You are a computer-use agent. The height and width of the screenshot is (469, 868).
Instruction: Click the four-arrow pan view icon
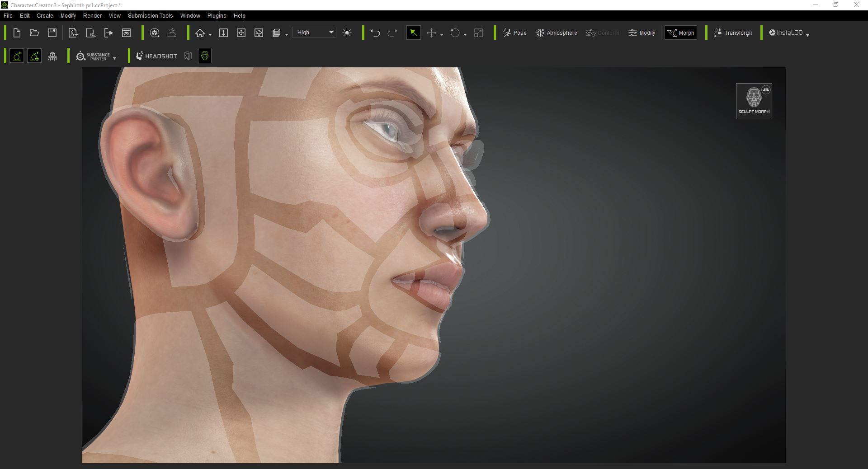click(x=241, y=33)
